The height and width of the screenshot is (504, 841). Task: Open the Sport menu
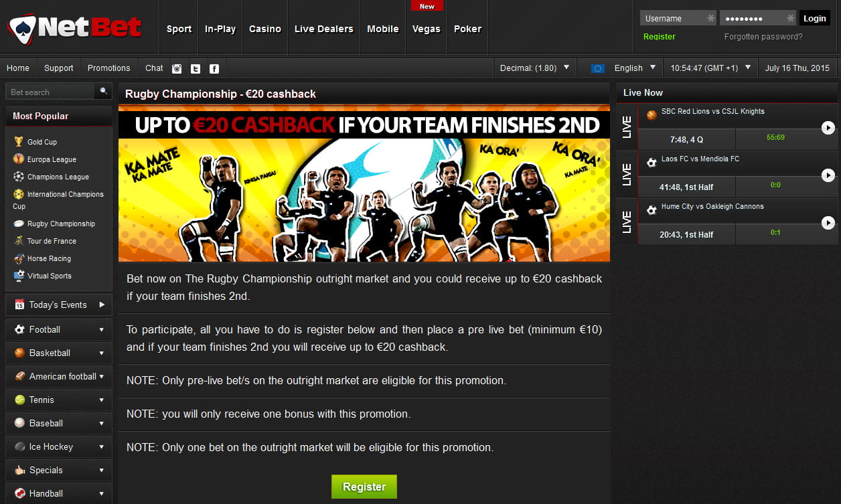[x=179, y=29]
